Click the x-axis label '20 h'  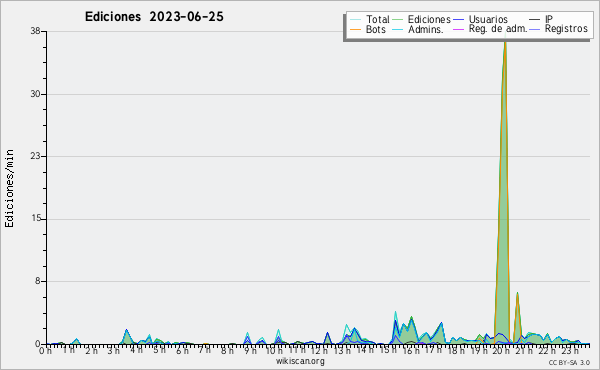pyautogui.click(x=501, y=350)
